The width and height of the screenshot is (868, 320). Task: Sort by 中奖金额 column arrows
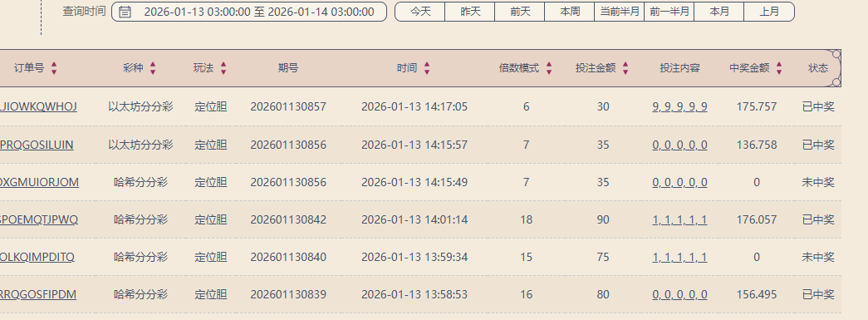click(x=779, y=68)
